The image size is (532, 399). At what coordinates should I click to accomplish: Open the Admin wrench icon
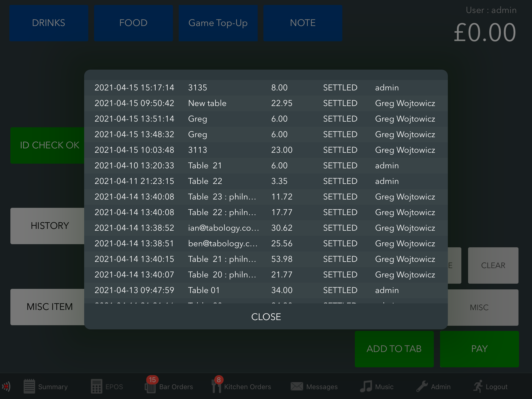[x=422, y=387]
